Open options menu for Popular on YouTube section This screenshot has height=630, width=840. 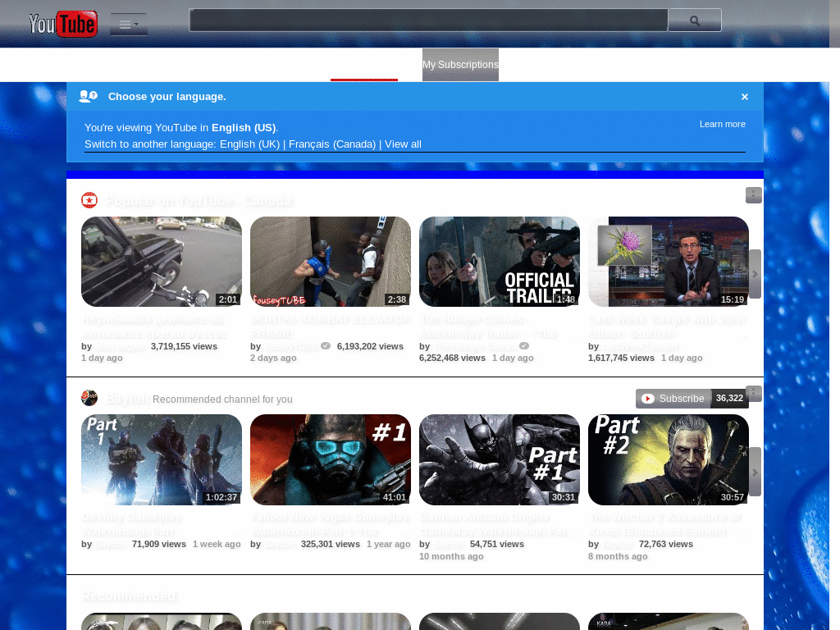753,195
